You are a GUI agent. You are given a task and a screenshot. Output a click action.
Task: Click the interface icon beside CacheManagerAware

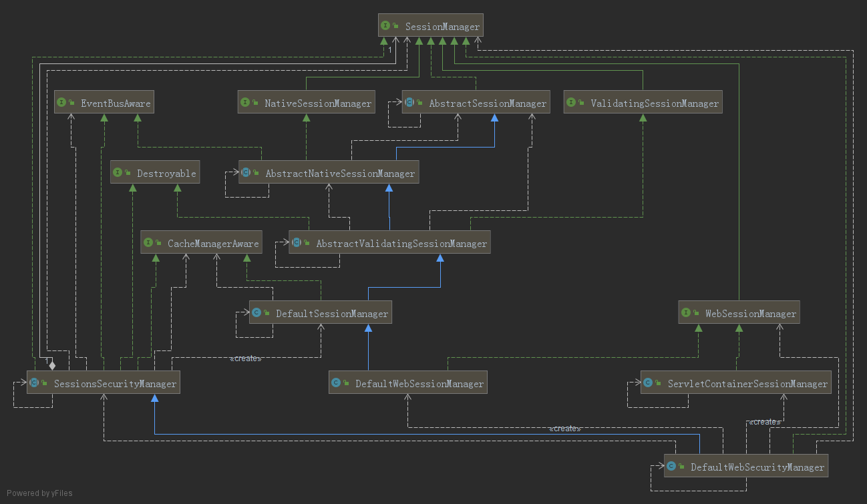[x=148, y=243]
